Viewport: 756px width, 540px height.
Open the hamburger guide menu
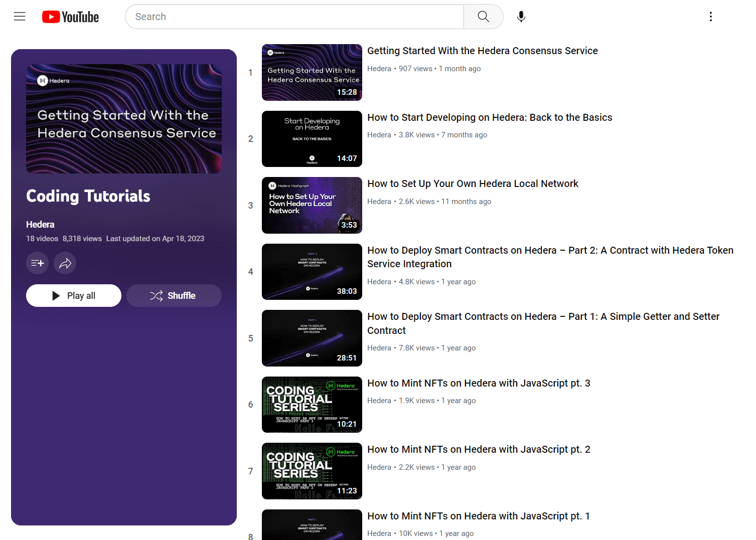point(20,17)
